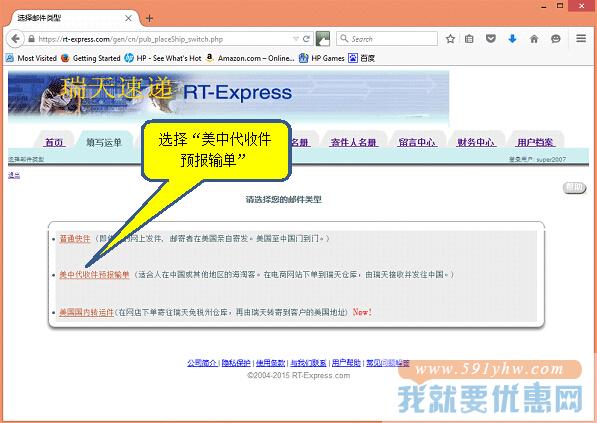
Task: Go to the home page with the house icon
Action: [534, 39]
